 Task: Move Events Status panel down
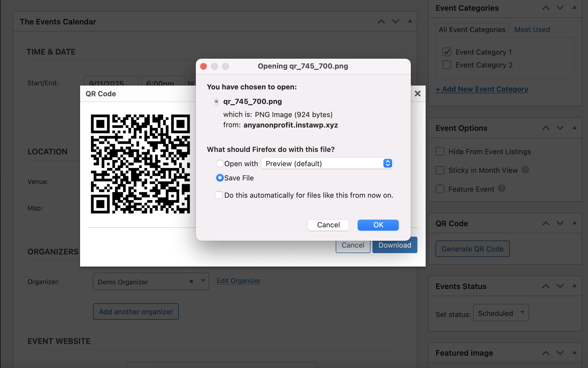click(x=560, y=286)
